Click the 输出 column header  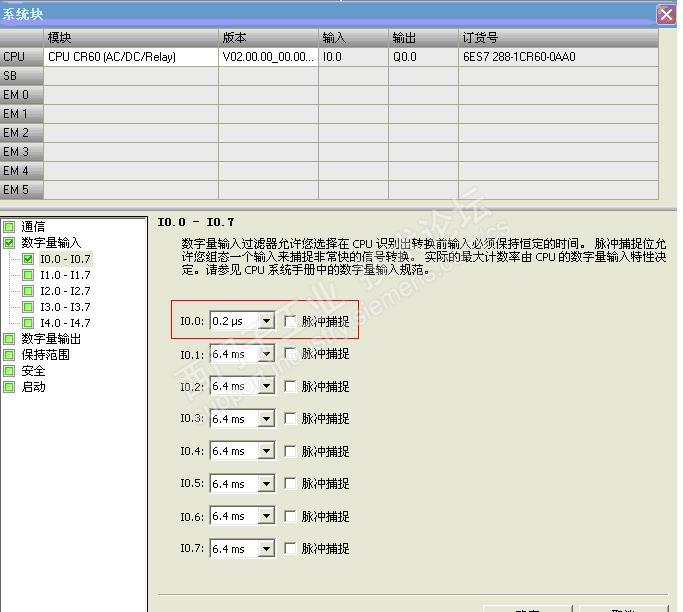tap(423, 38)
